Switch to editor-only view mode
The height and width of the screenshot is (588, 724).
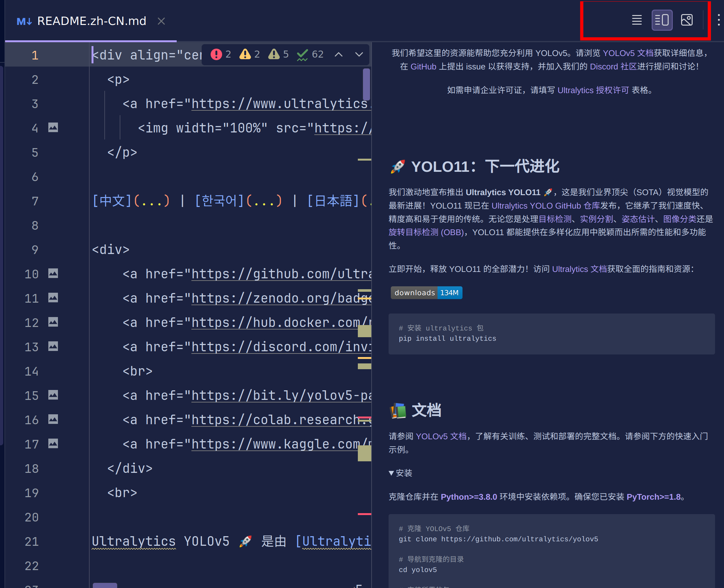coord(637,20)
